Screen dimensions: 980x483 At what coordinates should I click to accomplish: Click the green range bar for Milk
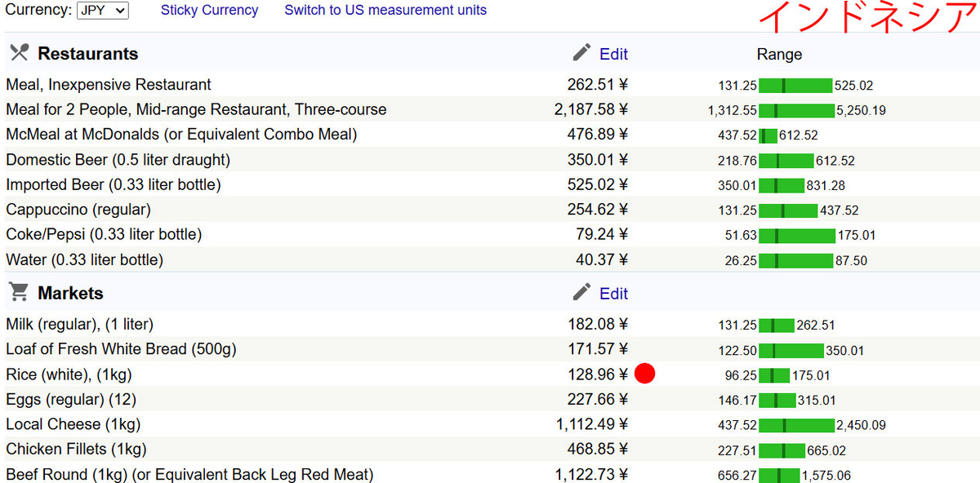(777, 326)
